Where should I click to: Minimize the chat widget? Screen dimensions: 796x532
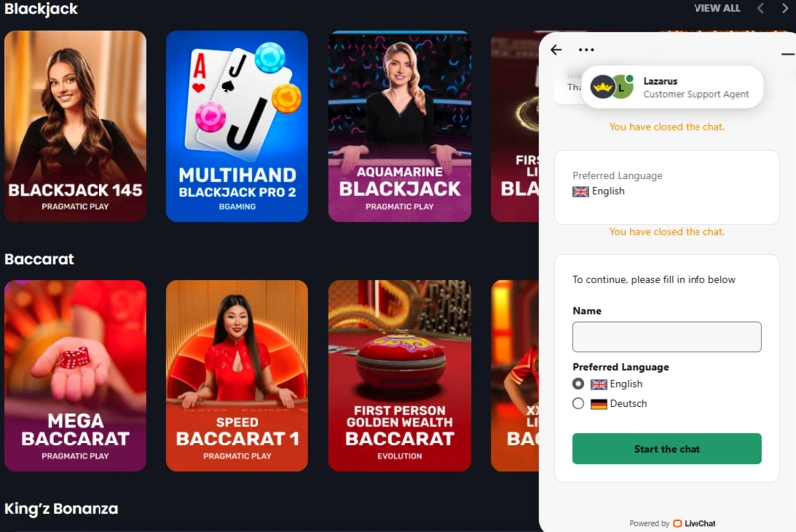pos(787,54)
